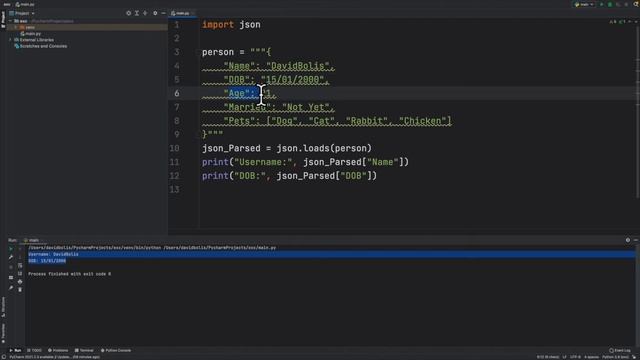Open Run panel gear settings
Viewport: 640px width, 360px height.
(628, 240)
